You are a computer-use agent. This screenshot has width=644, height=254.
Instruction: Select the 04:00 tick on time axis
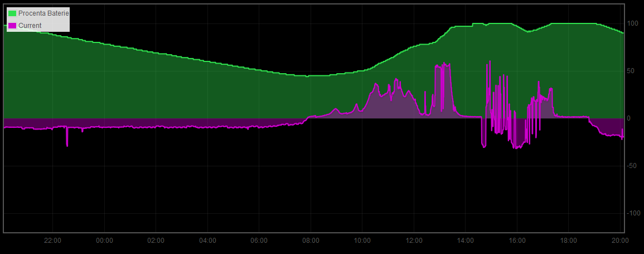[207, 241]
